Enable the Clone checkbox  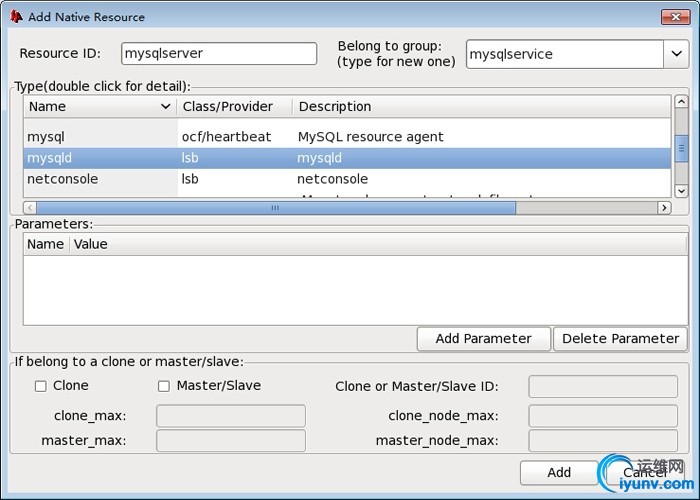(x=41, y=386)
